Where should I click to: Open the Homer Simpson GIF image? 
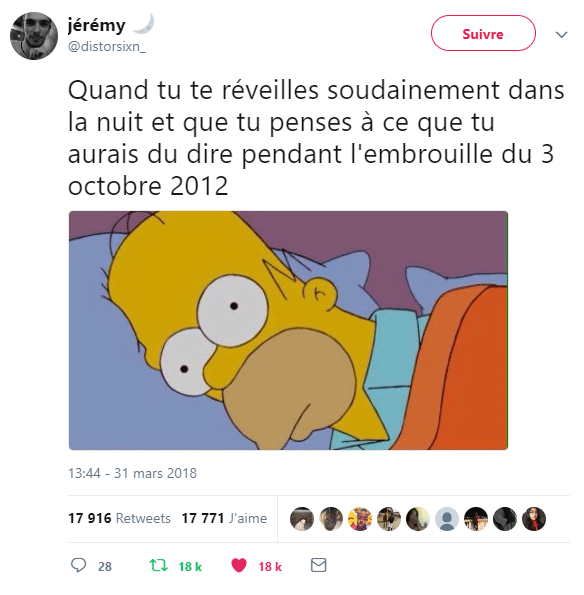pyautogui.click(x=288, y=331)
